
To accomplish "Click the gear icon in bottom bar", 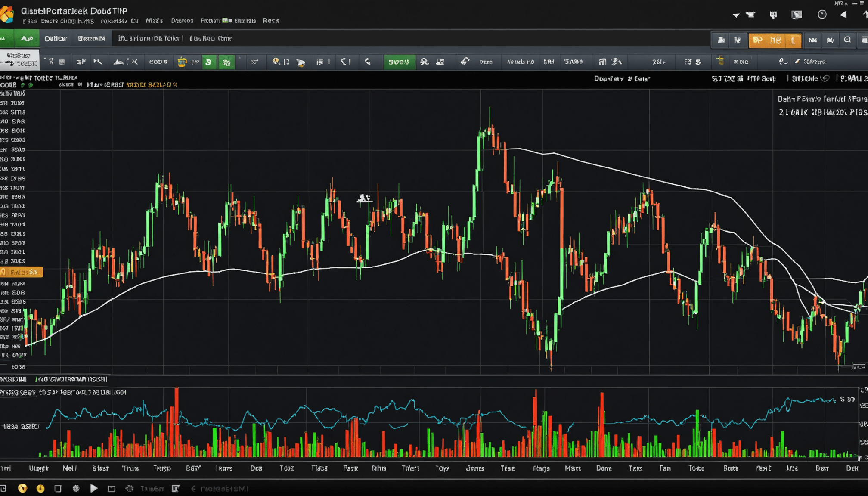I will [76, 488].
